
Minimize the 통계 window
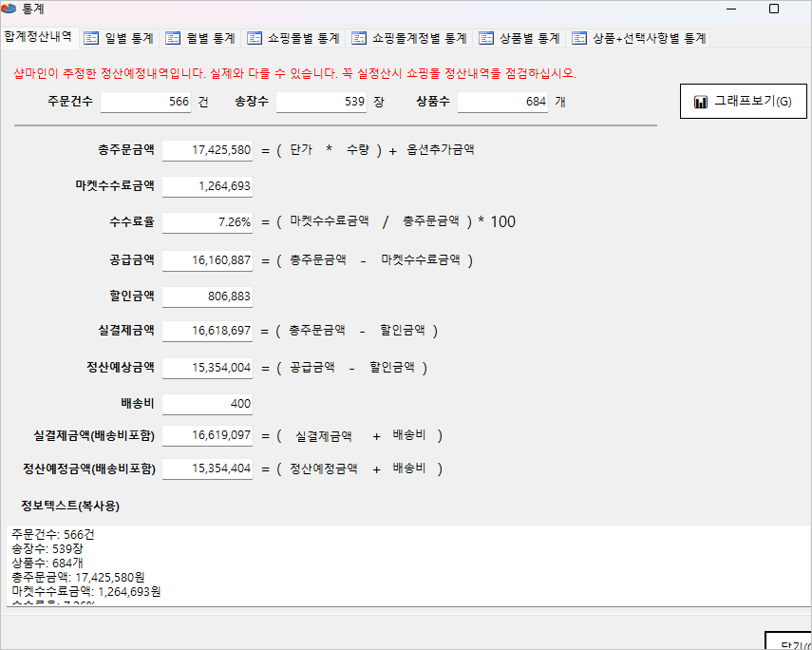click(x=731, y=9)
